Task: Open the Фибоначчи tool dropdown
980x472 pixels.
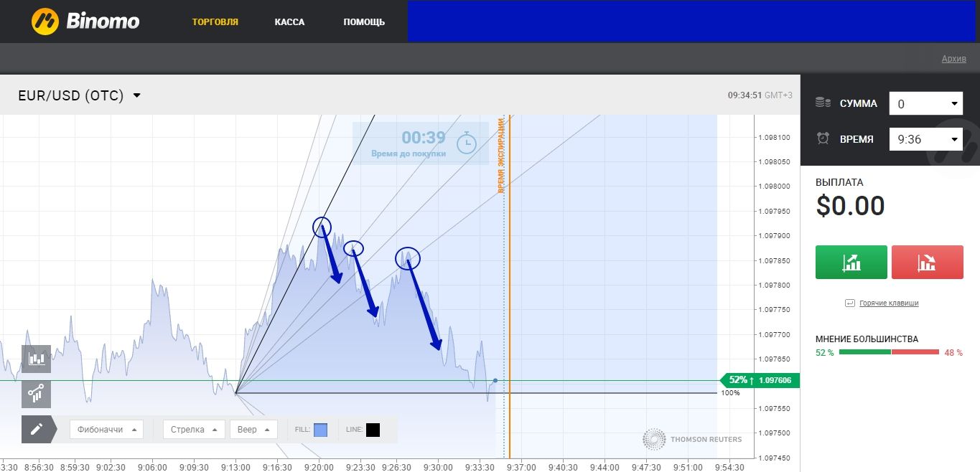Action: 106,429
